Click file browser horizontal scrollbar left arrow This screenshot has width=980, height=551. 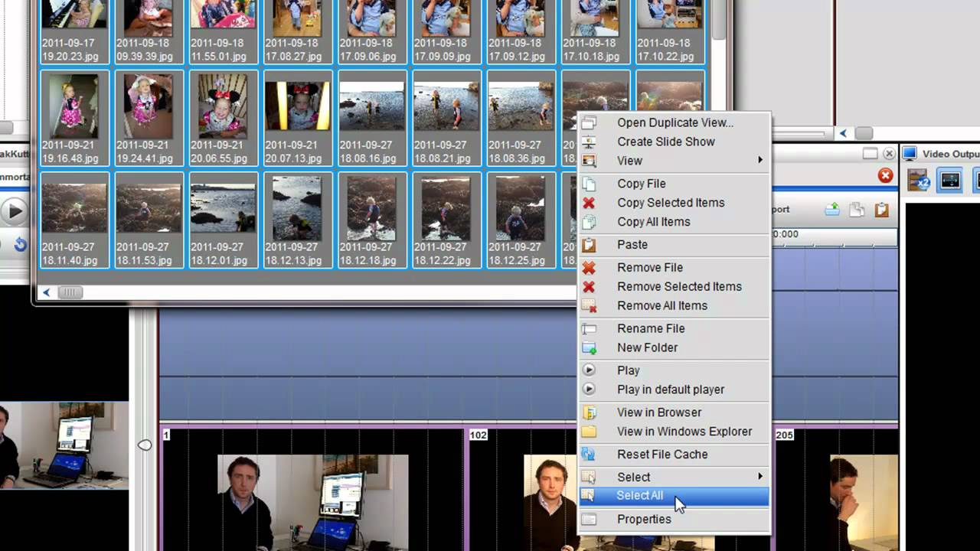tap(47, 292)
